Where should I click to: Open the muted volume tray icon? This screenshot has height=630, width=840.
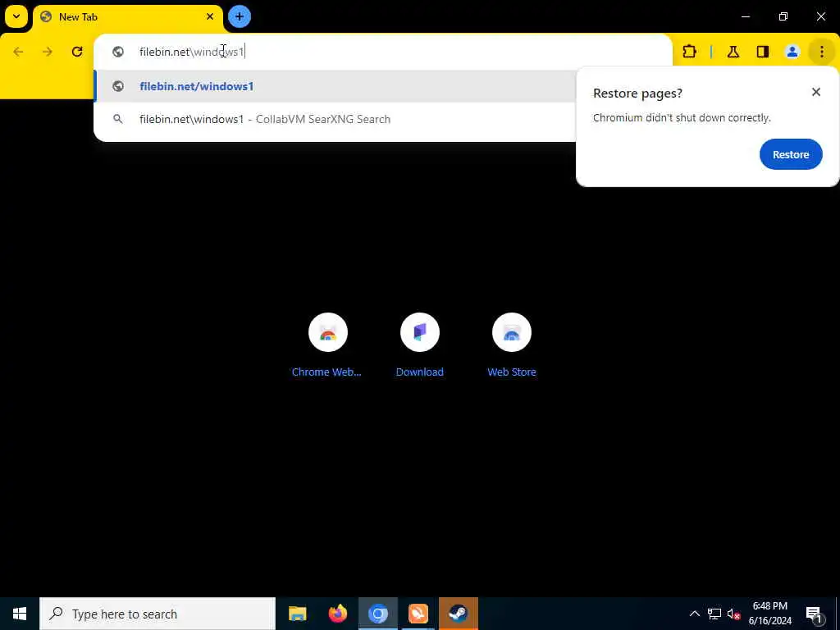734,614
